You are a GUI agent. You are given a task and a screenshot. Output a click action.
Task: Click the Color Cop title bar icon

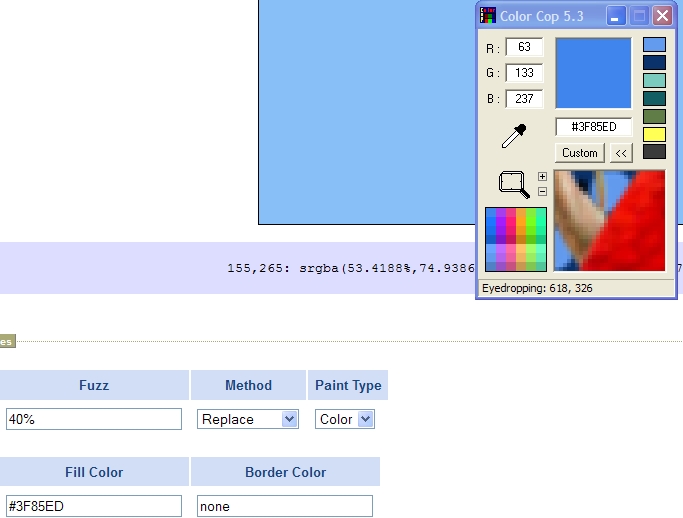[488, 16]
